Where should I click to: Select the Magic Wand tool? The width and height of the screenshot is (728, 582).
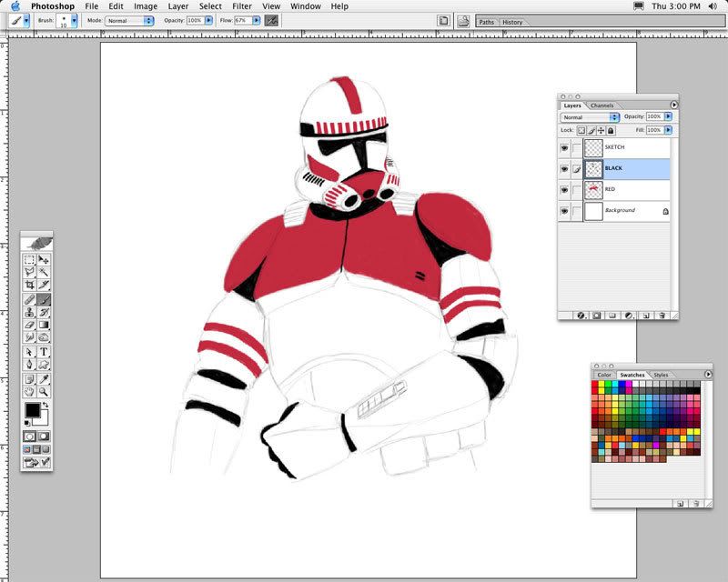[44, 272]
